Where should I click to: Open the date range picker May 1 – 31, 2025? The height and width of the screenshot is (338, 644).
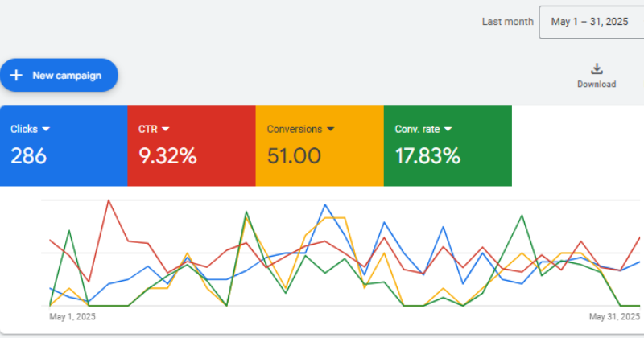[591, 22]
